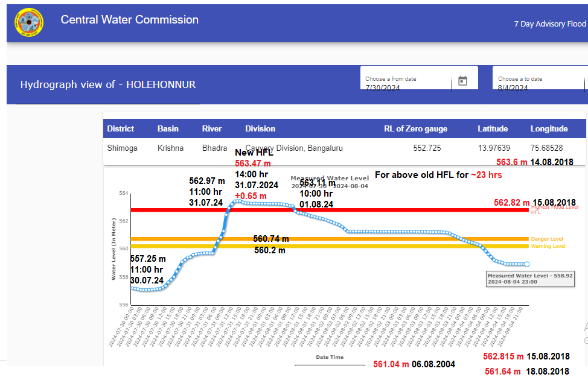
Task: Select the last data point on hydrograph
Action: click(527, 264)
